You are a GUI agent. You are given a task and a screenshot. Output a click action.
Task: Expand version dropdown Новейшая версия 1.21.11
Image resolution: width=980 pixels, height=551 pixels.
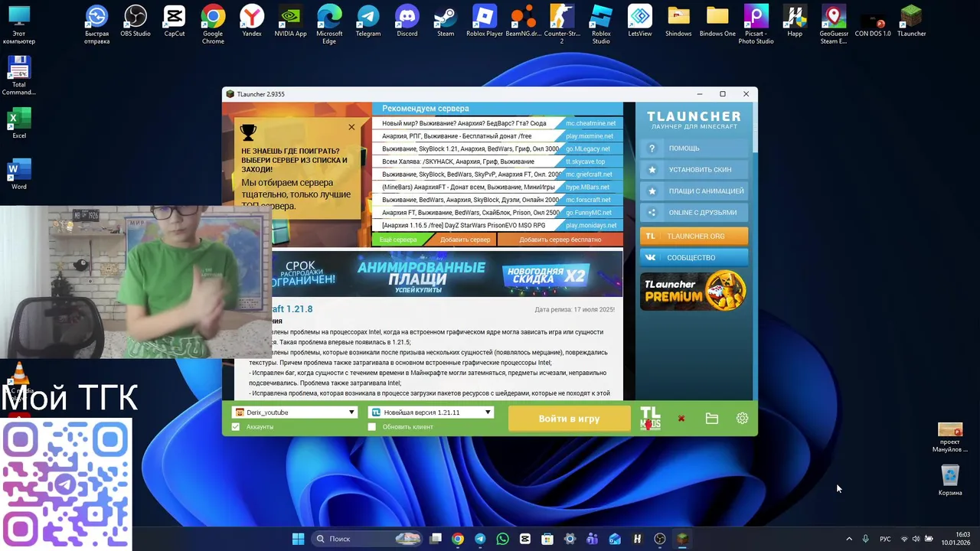click(x=430, y=412)
